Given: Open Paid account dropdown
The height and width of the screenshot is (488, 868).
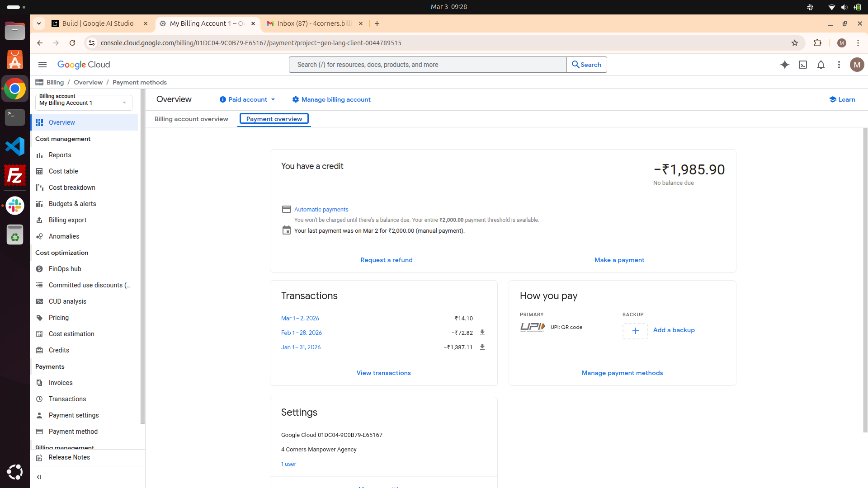Looking at the screenshot, I should click(247, 99).
